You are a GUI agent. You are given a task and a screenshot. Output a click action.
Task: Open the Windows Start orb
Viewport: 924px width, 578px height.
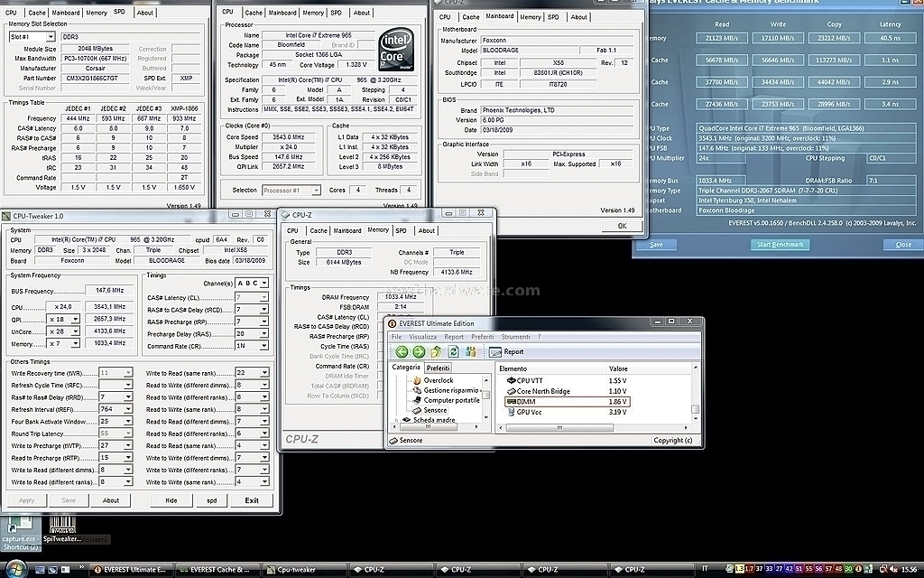pyautogui.click(x=16, y=569)
